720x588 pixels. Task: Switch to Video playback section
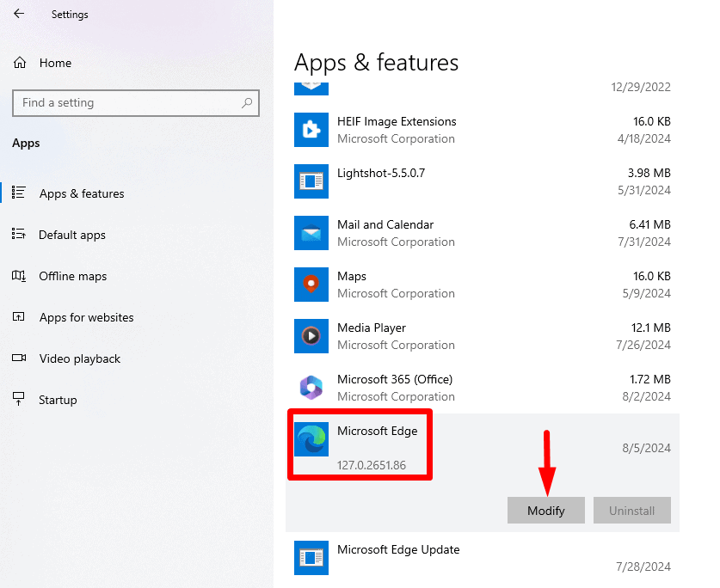point(80,359)
